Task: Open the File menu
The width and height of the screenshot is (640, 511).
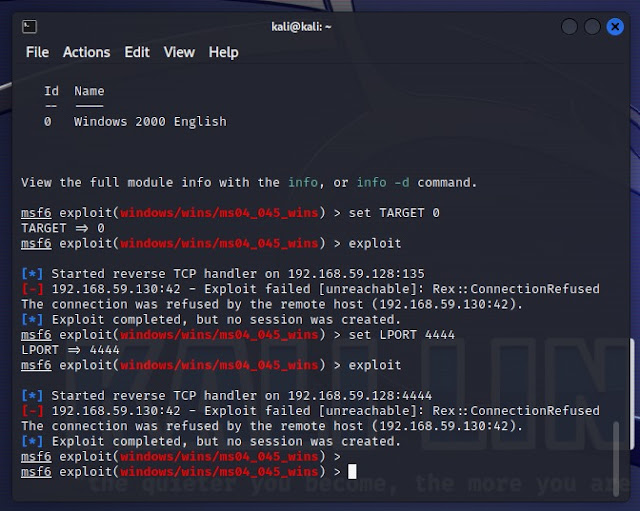Action: [37, 52]
